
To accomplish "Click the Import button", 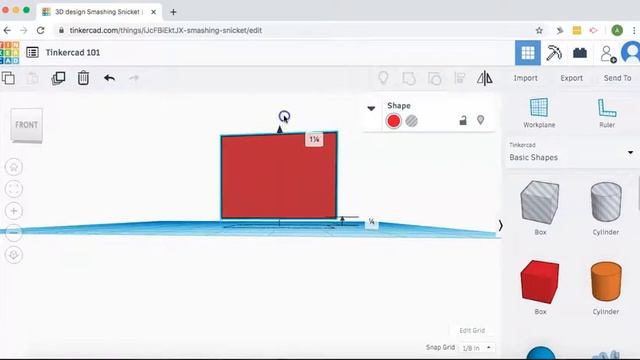I will point(525,78).
